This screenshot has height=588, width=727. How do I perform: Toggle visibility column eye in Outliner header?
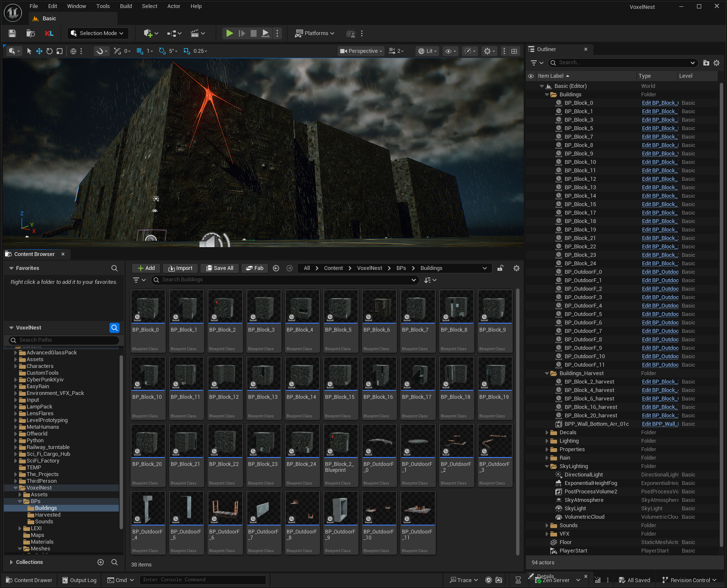[x=531, y=76]
